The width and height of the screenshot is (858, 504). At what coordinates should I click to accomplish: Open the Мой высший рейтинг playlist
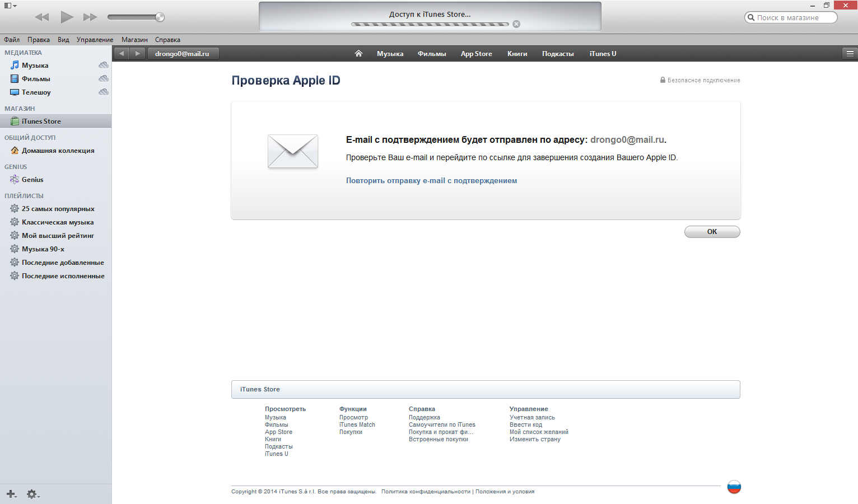58,236
